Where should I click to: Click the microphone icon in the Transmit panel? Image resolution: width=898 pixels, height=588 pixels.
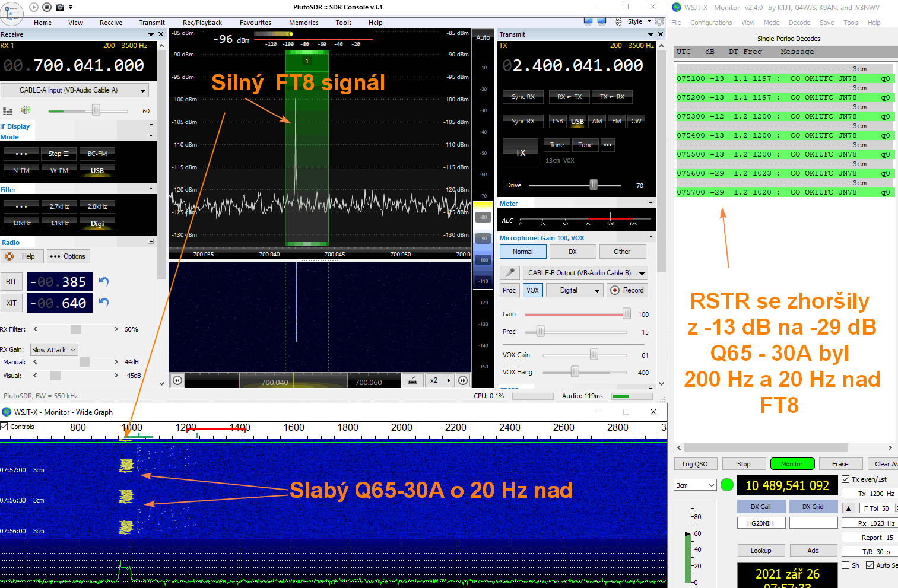[509, 273]
